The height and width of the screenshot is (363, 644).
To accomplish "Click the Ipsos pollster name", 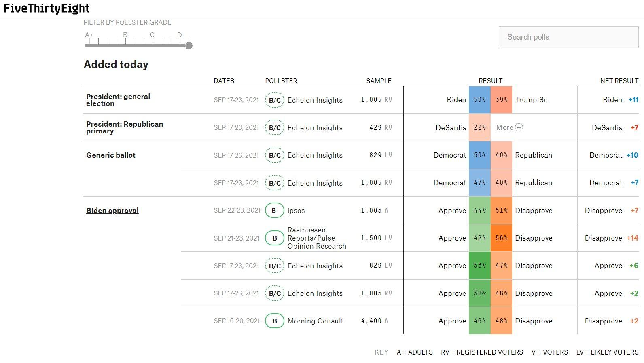I will point(296,211).
